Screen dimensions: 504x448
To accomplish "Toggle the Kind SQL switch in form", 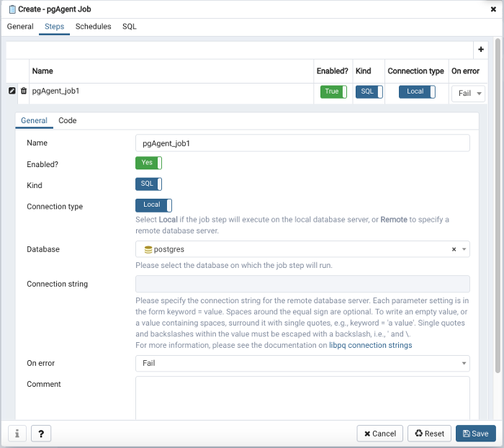I will pos(148,184).
